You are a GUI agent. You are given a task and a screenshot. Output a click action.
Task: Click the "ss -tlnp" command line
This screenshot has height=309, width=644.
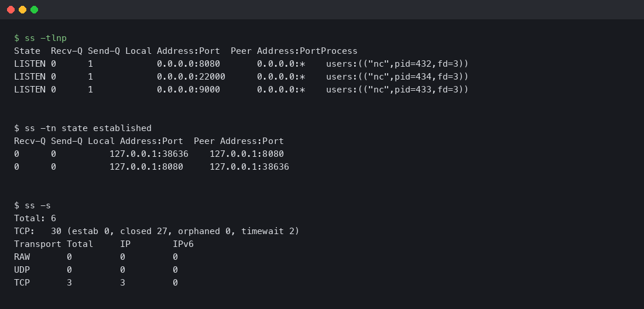click(40, 38)
